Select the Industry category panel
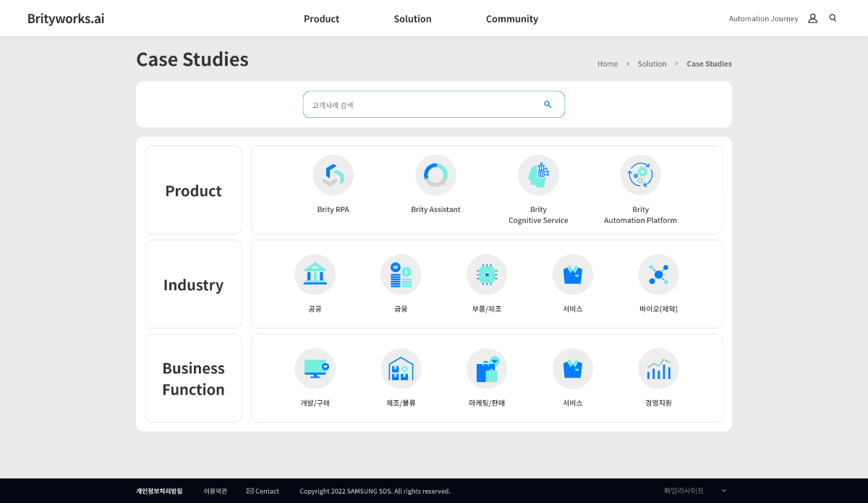The image size is (868, 503). (x=194, y=284)
